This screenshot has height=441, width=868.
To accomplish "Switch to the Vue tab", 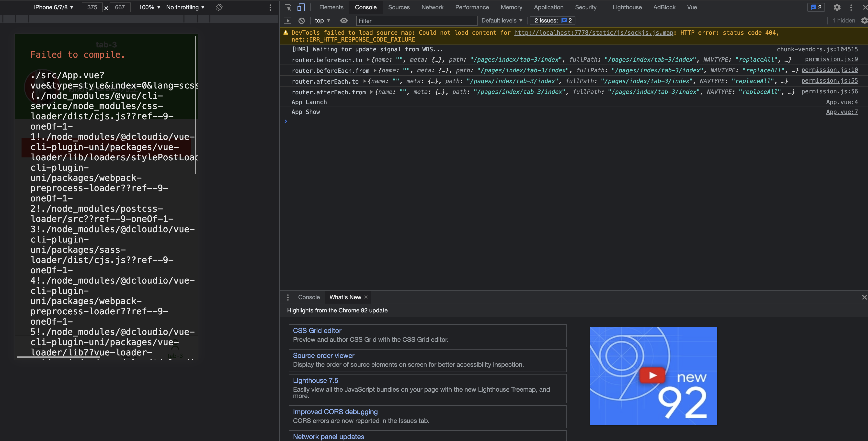I will pyautogui.click(x=692, y=7).
